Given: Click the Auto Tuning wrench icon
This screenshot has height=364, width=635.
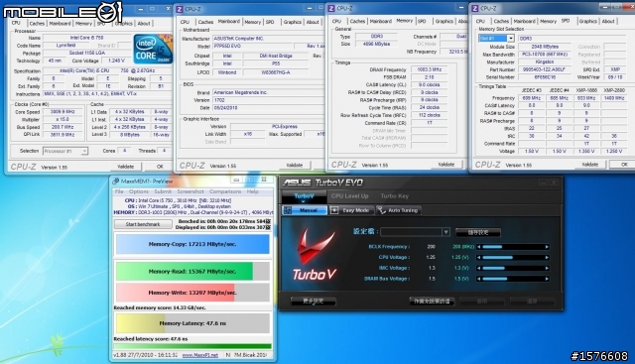Looking at the screenshot, I should coord(381,210).
